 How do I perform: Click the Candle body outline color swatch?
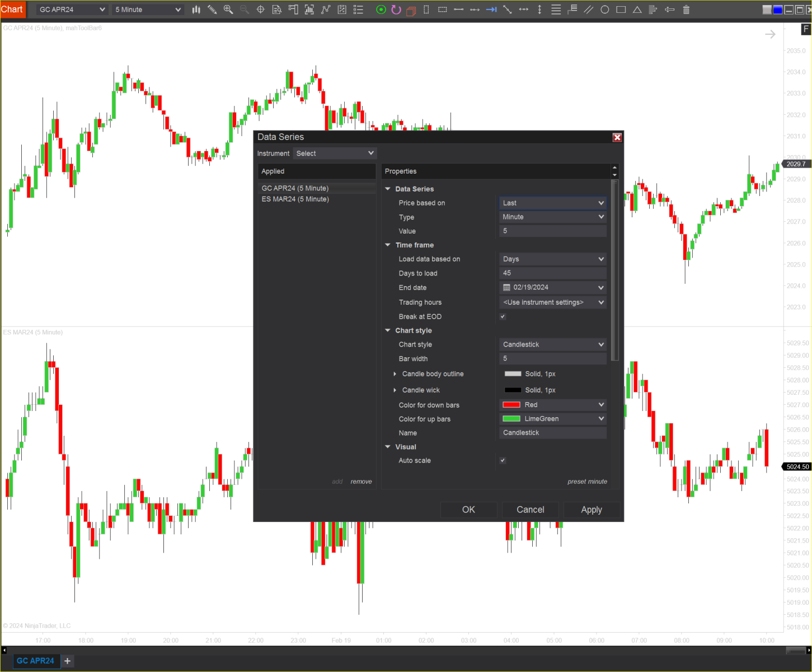pos(513,374)
